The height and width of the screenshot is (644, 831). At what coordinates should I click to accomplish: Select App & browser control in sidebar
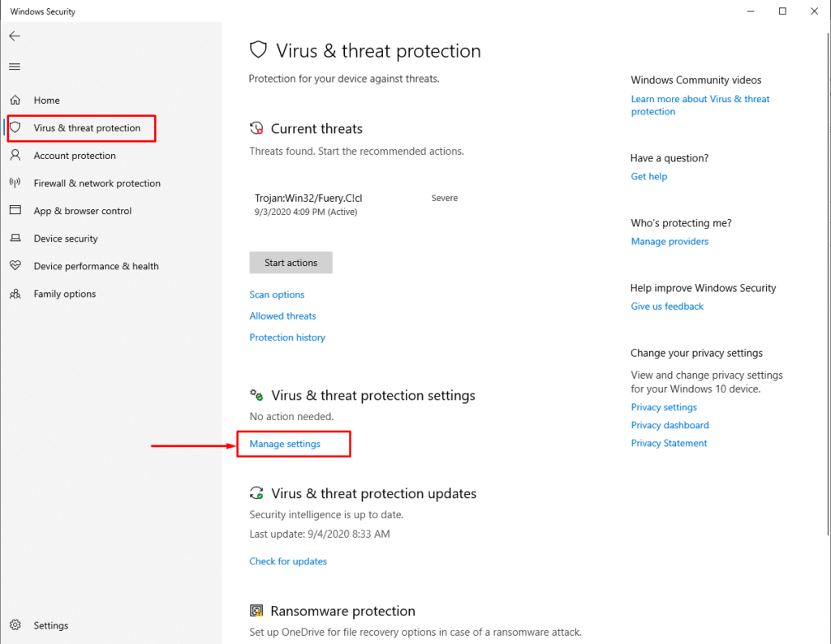point(83,211)
